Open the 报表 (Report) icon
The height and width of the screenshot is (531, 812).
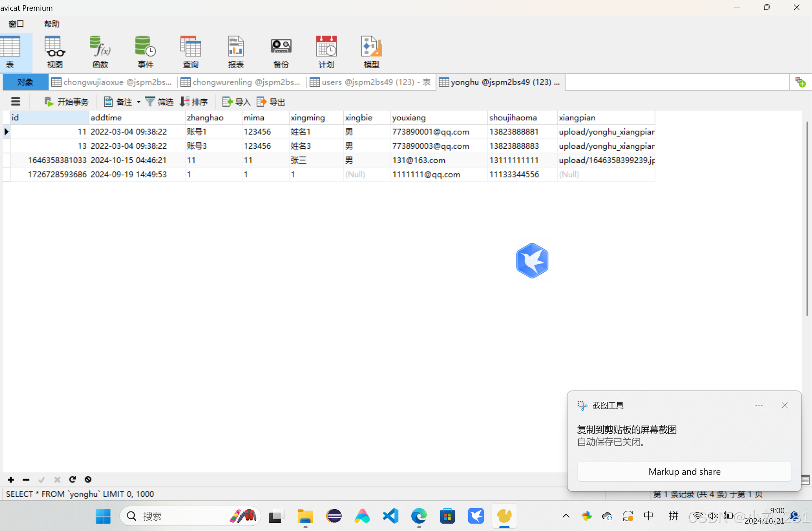tap(236, 52)
